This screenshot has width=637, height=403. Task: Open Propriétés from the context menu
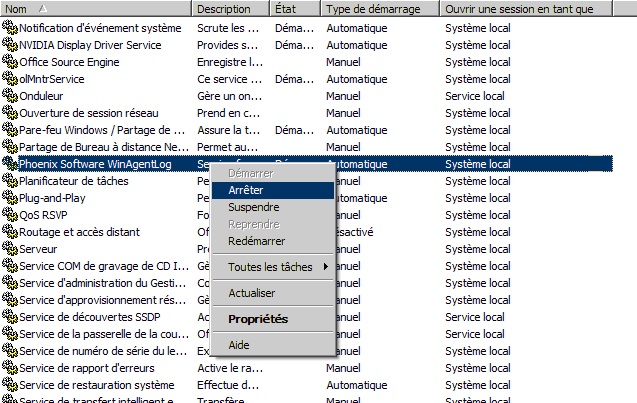[x=257, y=319]
